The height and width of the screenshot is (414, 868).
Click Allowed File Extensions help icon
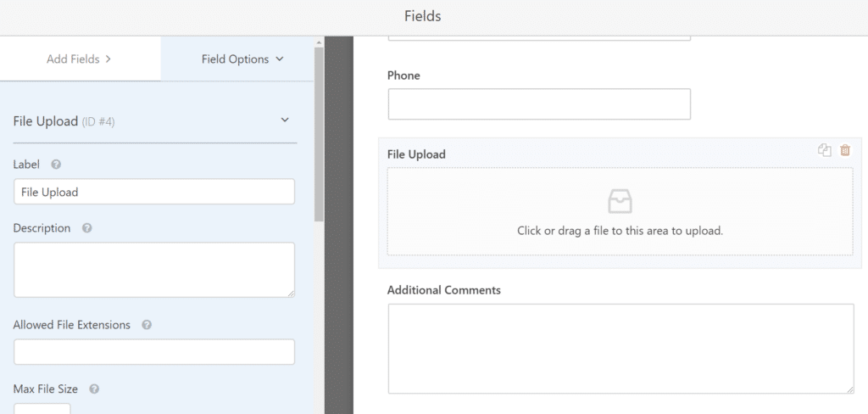[x=147, y=325]
